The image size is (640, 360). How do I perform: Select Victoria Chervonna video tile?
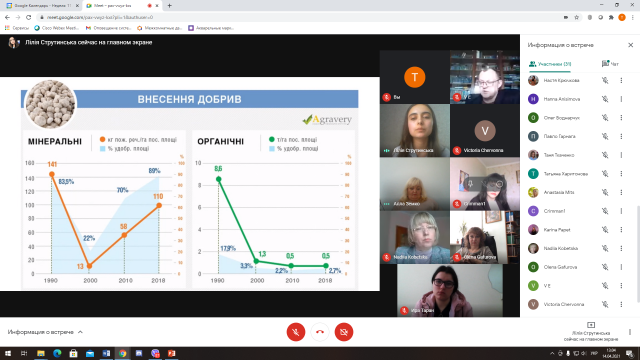coord(485,131)
